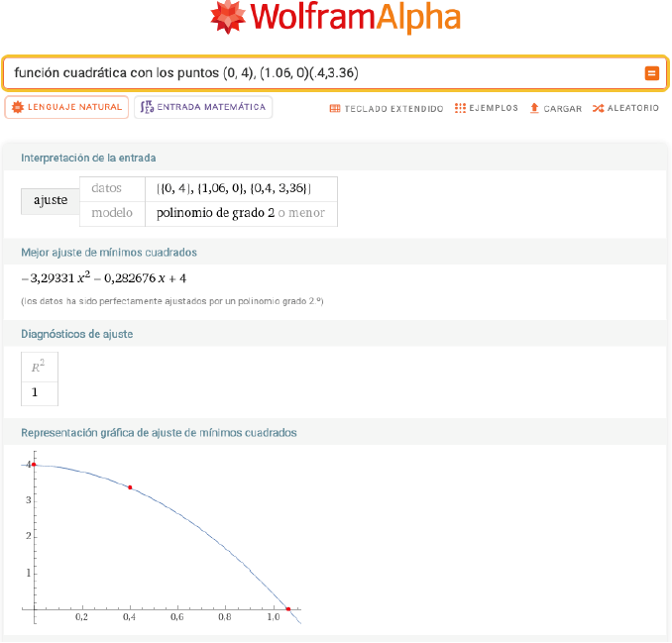This screenshot has width=672, height=643.
Task: Click the grid icon beside Ejemplos
Action: (x=461, y=108)
